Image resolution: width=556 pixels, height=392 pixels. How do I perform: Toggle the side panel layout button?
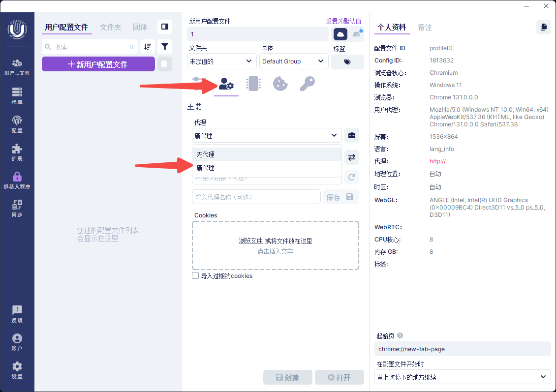pyautogui.click(x=165, y=27)
